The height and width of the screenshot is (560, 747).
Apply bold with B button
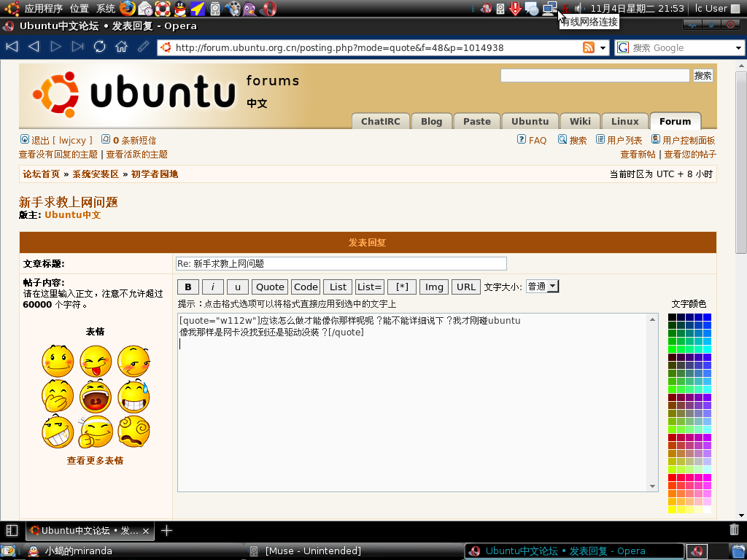pos(187,287)
